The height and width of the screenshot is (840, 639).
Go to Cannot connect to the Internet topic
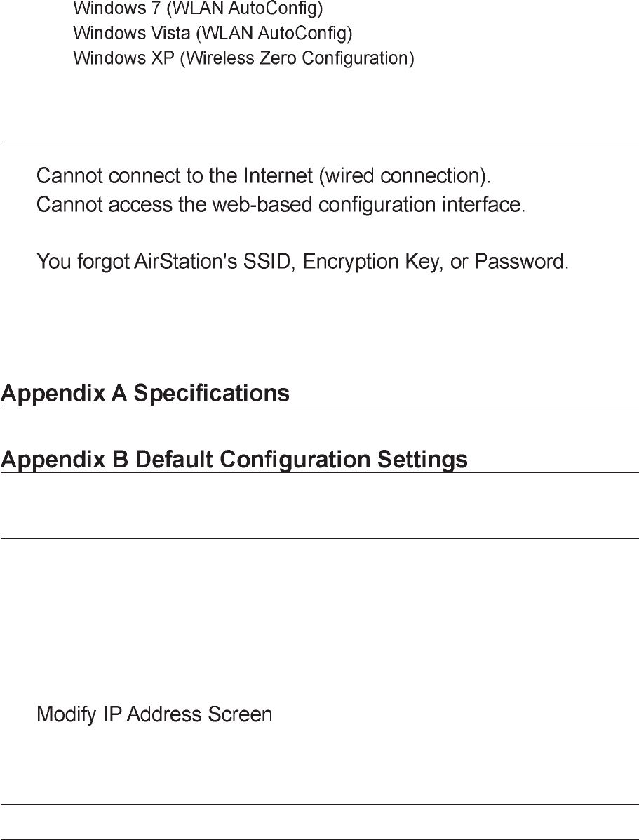click(x=264, y=176)
